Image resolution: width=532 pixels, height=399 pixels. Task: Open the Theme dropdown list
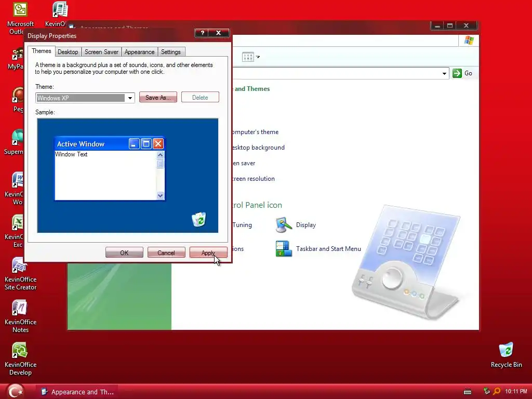tap(130, 98)
